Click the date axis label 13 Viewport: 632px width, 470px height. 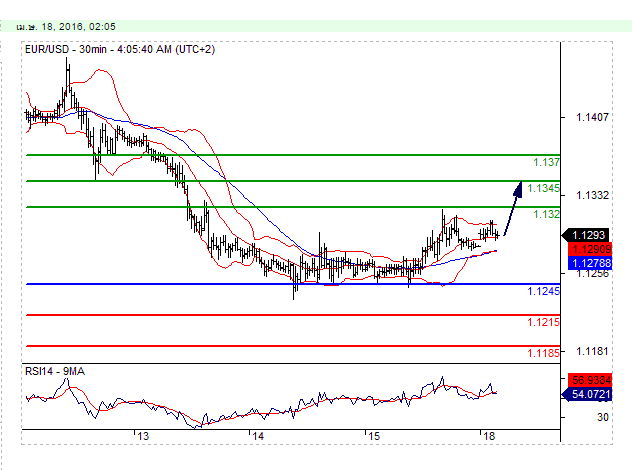pos(143,436)
